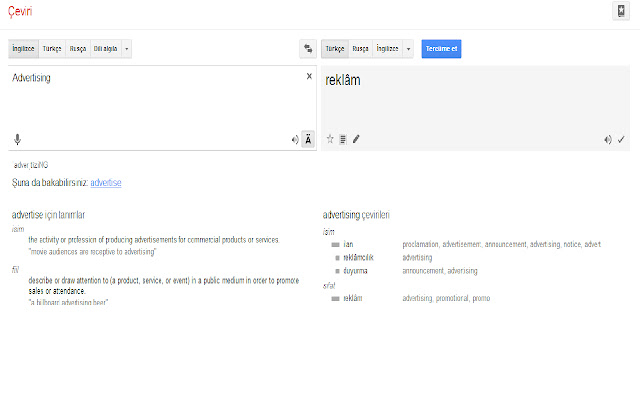
Task: Listen to the translation reklâm
Action: click(608, 140)
